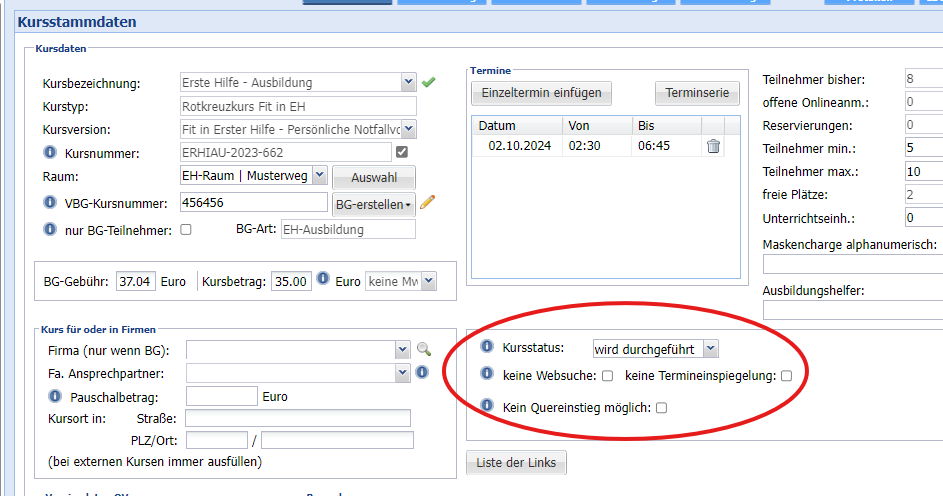Expand the Kursbezeichnung dropdown
This screenshot has height=496, width=943.
[x=407, y=82]
